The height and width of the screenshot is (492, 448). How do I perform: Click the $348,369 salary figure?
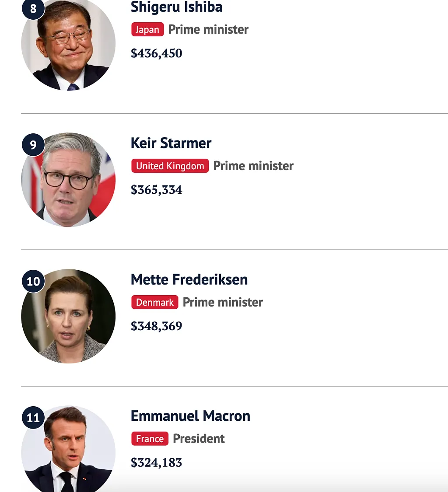pyautogui.click(x=156, y=326)
